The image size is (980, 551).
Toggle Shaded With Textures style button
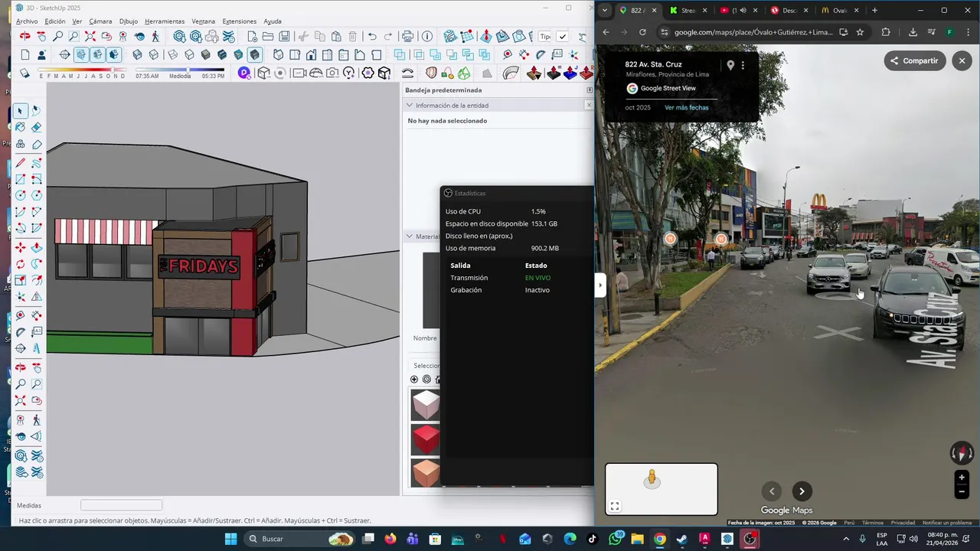click(x=222, y=54)
